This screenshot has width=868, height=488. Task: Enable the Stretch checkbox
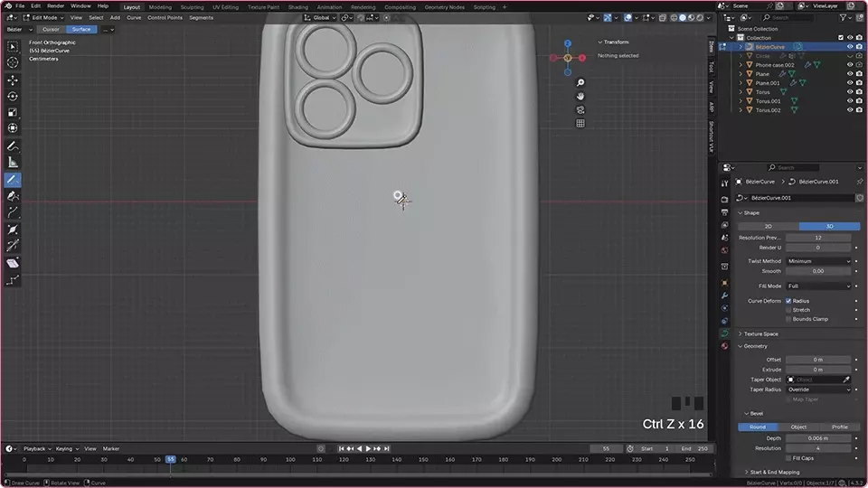[788, 310]
